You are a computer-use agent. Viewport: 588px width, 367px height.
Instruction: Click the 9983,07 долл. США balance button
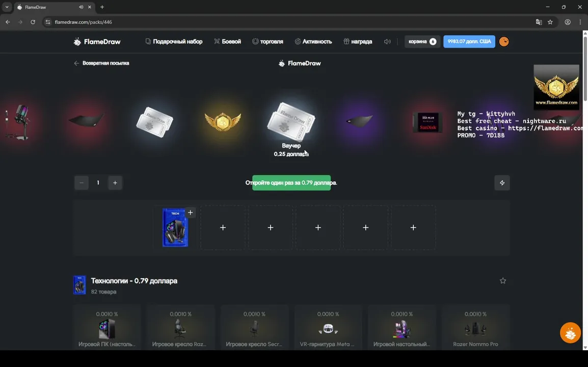point(469,42)
